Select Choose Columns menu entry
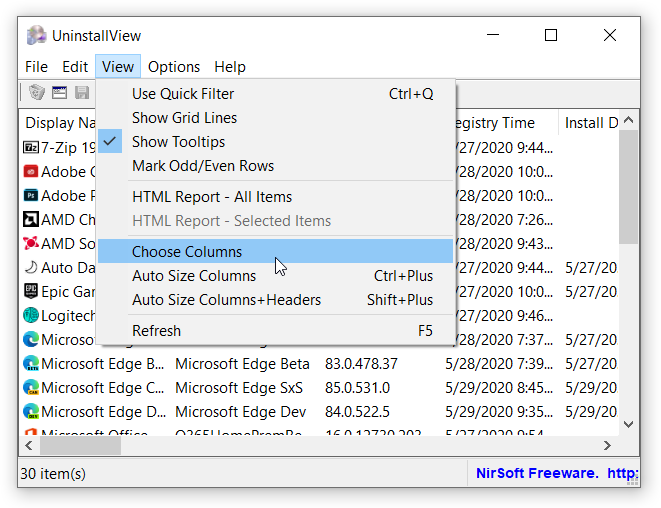Image resolution: width=661 pixels, height=508 pixels. (275, 251)
